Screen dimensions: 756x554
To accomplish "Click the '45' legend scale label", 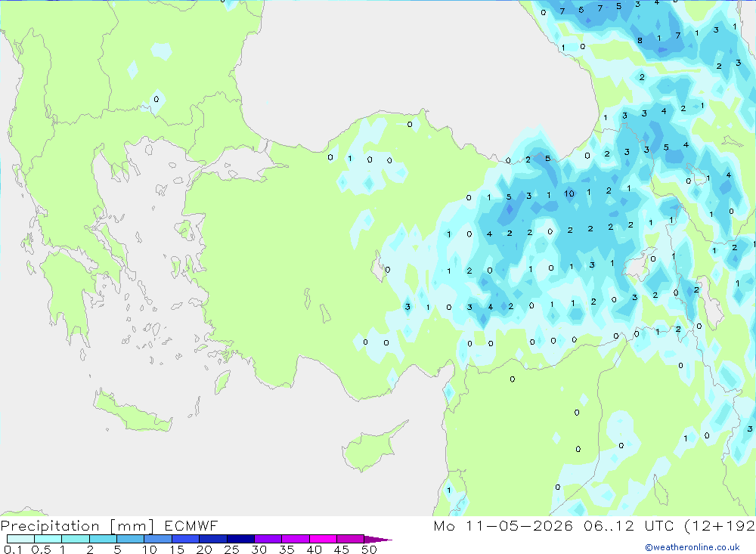I will 342,549.
